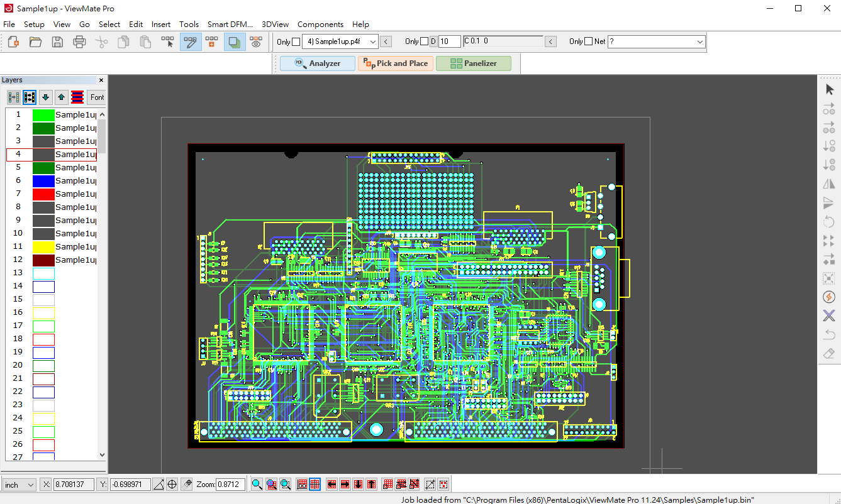
Task: Click the magnifier zoom icon in status bar
Action: point(257,485)
